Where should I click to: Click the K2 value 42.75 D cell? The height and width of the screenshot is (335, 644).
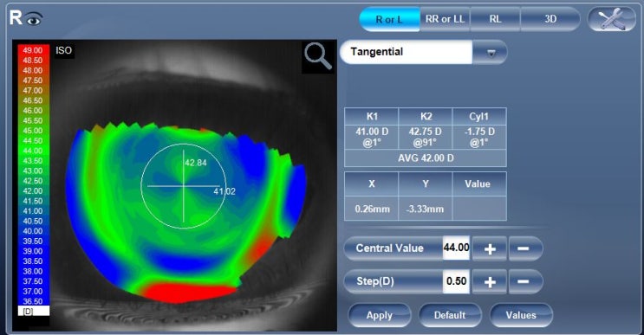pyautogui.click(x=426, y=137)
